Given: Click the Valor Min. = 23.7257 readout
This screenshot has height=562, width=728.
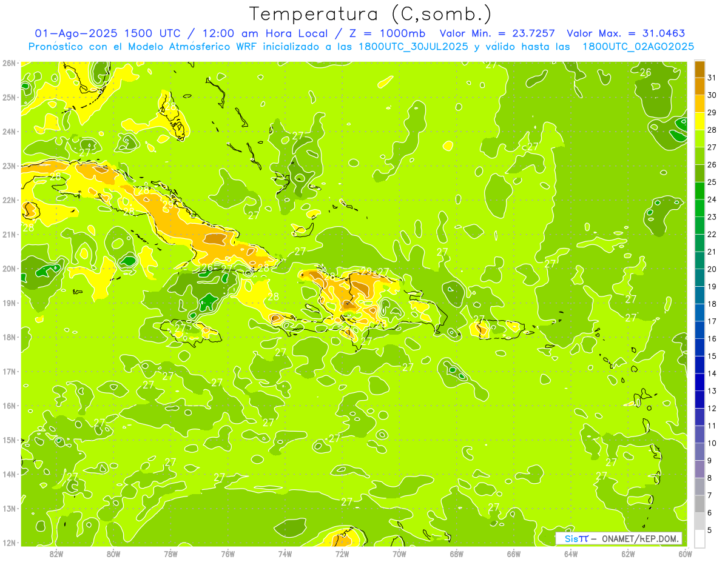Looking at the screenshot, I should pyautogui.click(x=497, y=33).
